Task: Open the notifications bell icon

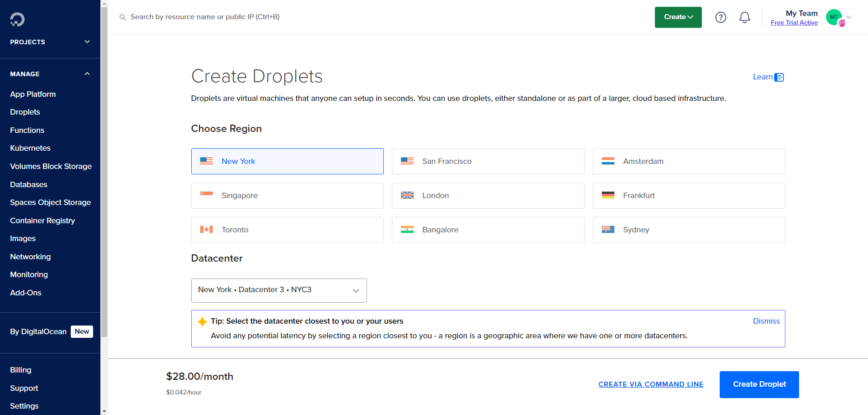Action: 745,17
